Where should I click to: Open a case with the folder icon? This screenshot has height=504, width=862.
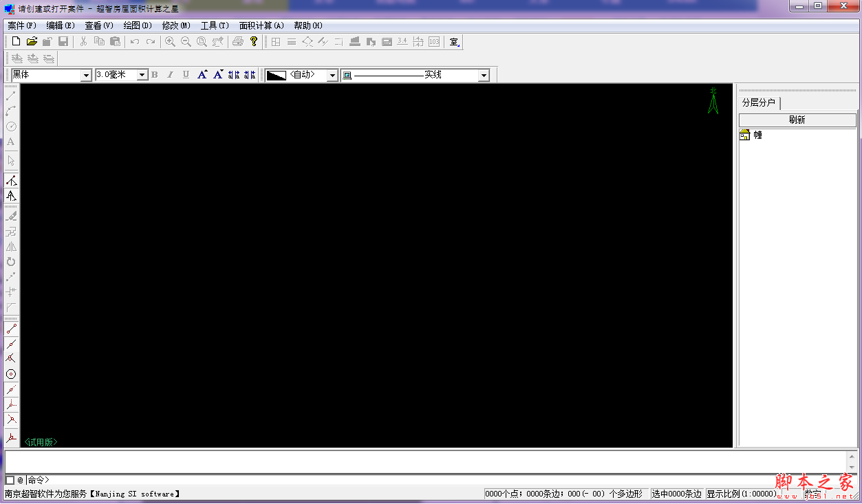[x=32, y=41]
